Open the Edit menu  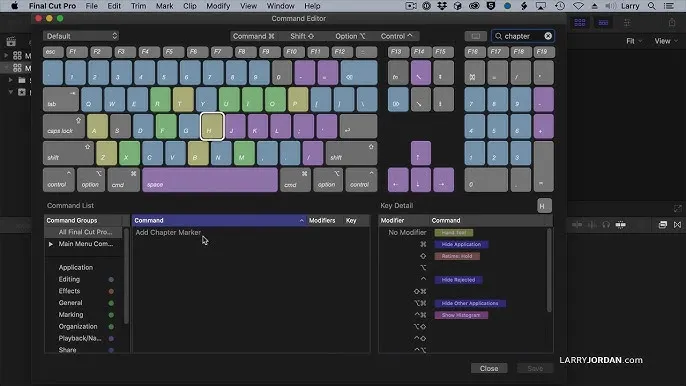click(114, 6)
